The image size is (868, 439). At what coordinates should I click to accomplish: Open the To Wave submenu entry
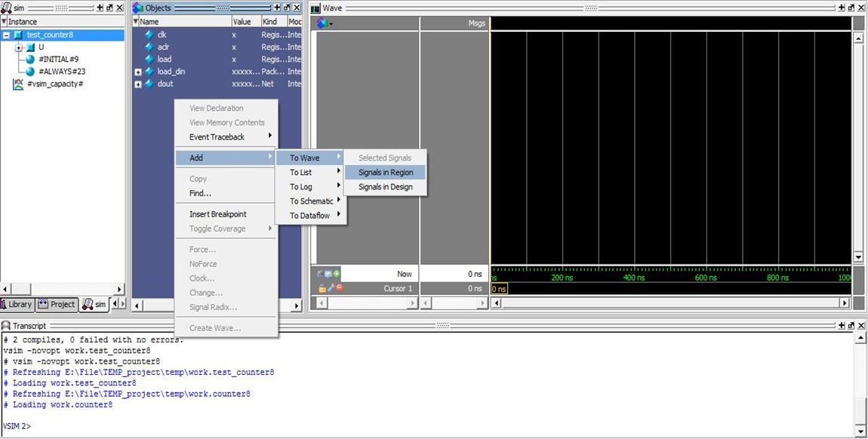click(310, 158)
